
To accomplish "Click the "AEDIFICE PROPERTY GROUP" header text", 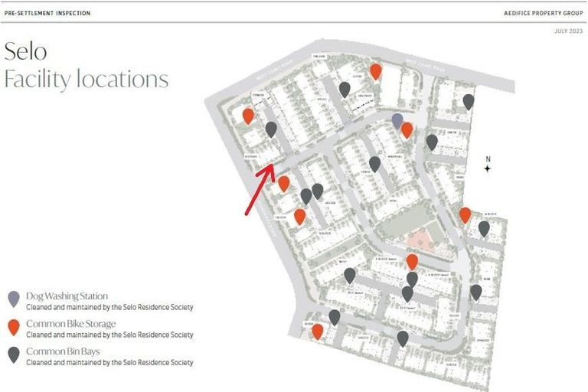I will click(x=544, y=13).
